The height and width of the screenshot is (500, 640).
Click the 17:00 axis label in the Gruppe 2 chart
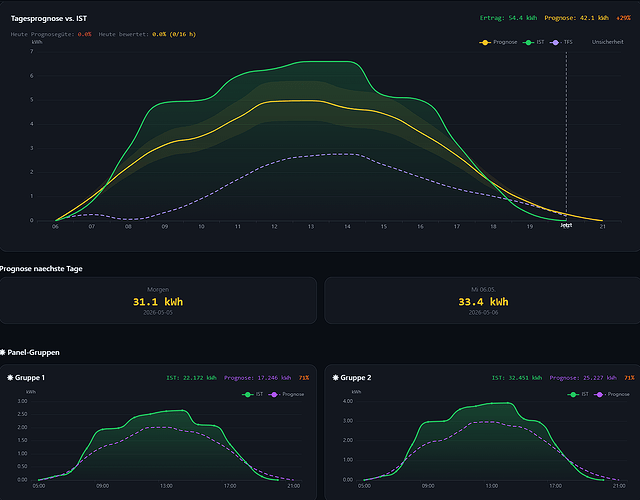555,486
